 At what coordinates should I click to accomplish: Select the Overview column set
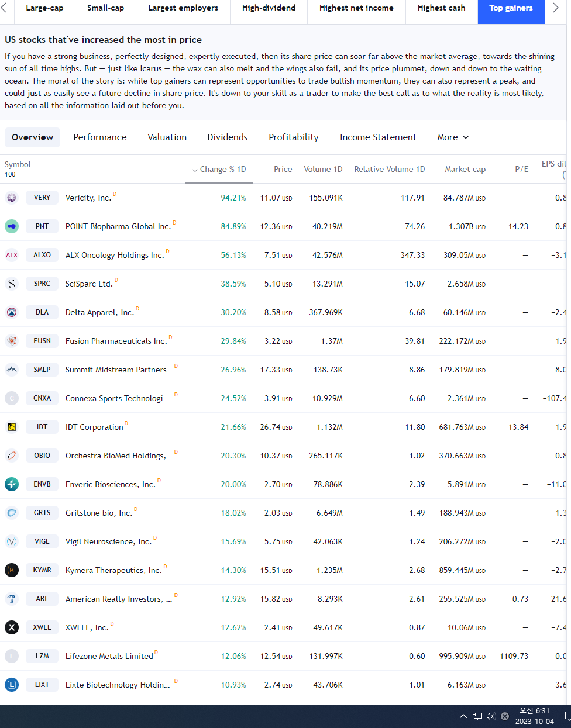coord(33,137)
